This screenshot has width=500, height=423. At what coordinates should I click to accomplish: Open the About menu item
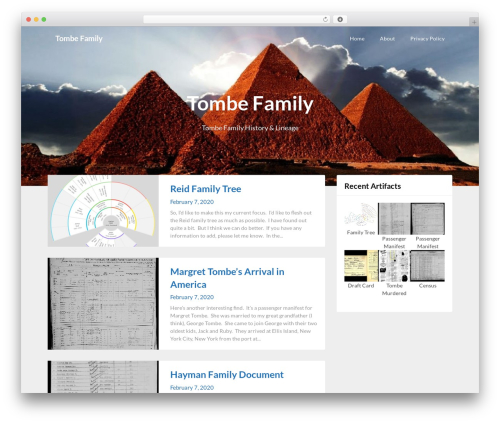coord(387,39)
